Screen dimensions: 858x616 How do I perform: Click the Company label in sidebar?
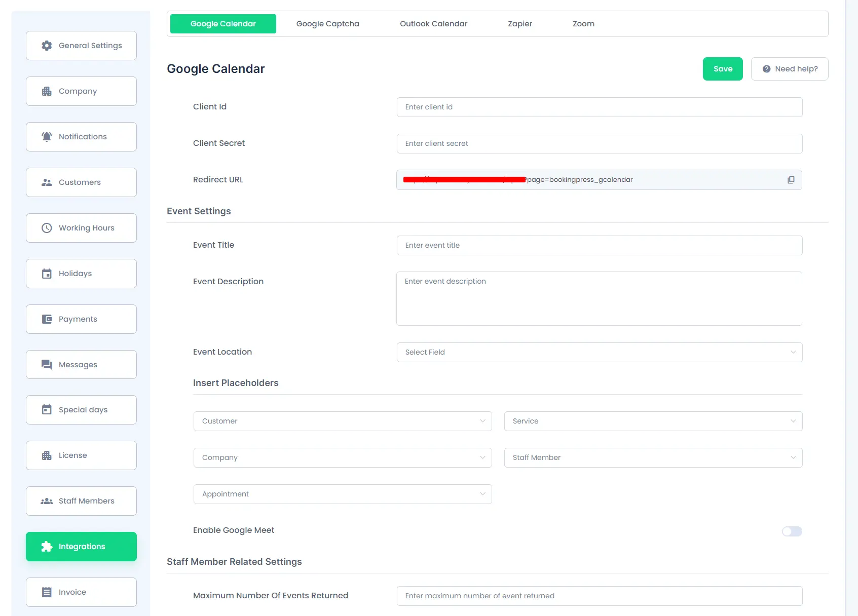point(78,91)
